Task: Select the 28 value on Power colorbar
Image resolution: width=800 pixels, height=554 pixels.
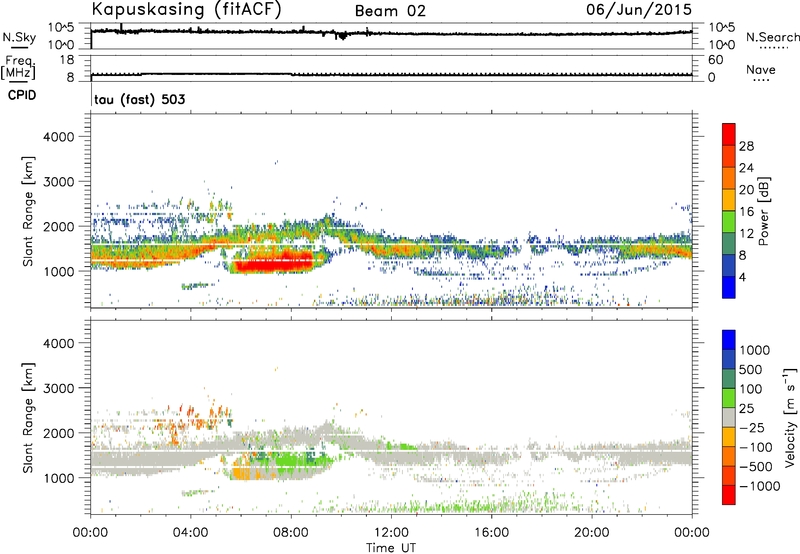Action: pyautogui.click(x=746, y=146)
